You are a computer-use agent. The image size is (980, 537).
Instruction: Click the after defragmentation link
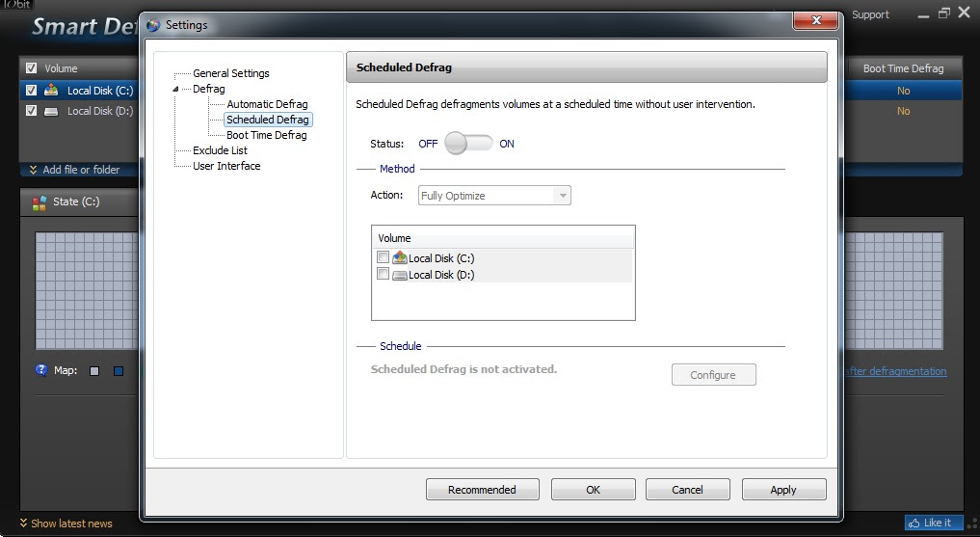point(895,371)
